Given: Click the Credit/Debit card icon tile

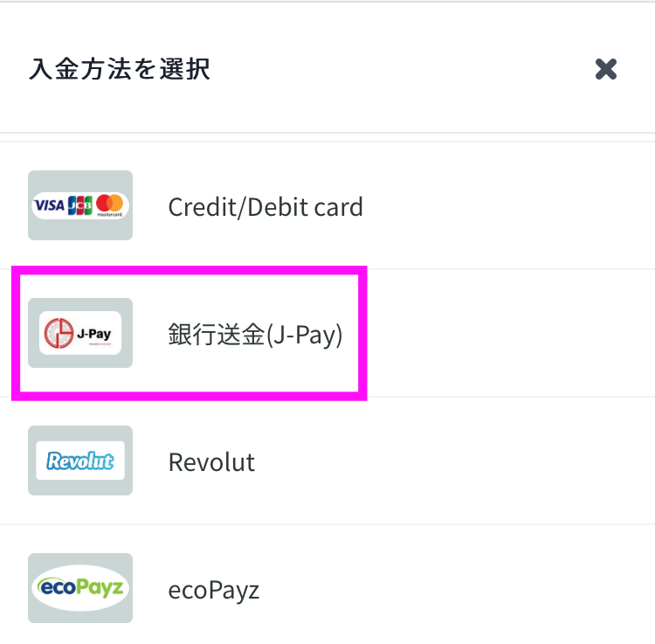Looking at the screenshot, I should (x=80, y=205).
